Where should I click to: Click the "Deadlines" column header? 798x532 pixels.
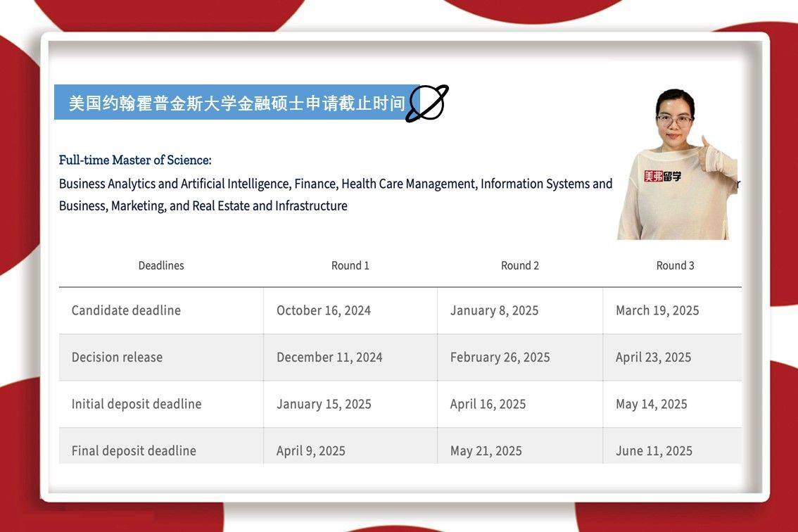pos(161,265)
